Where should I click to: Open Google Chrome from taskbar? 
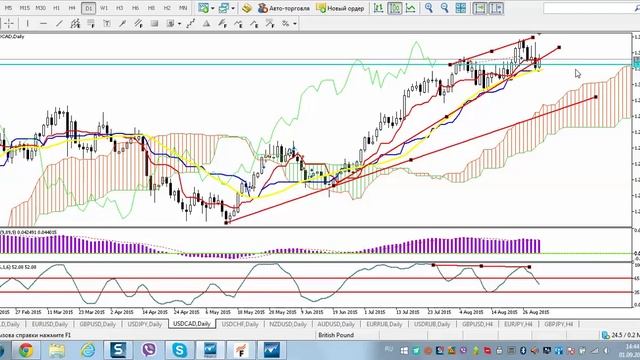pyautogui.click(x=26, y=350)
